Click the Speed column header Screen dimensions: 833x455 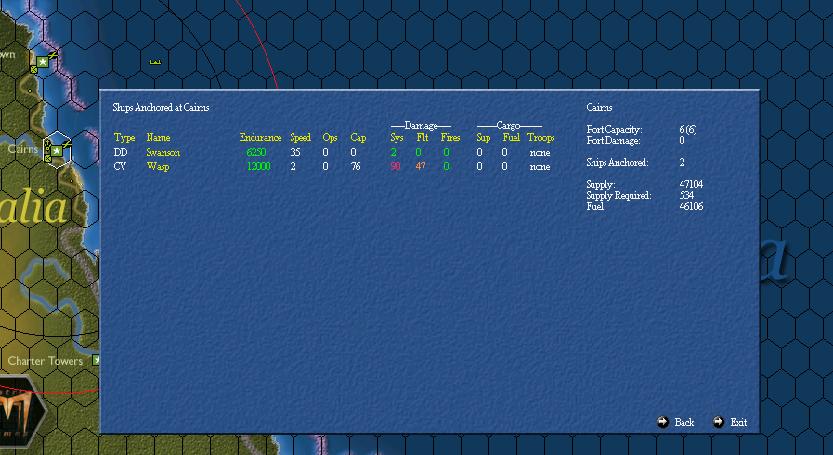point(300,138)
